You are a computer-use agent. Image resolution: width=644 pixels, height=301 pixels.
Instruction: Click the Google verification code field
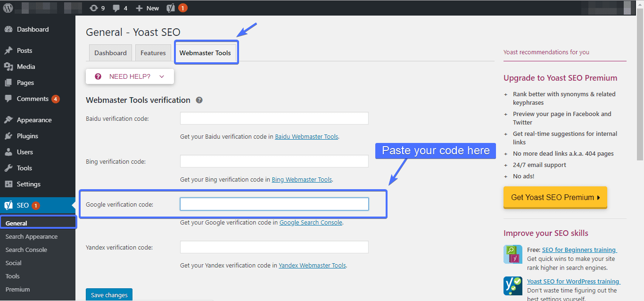274,204
